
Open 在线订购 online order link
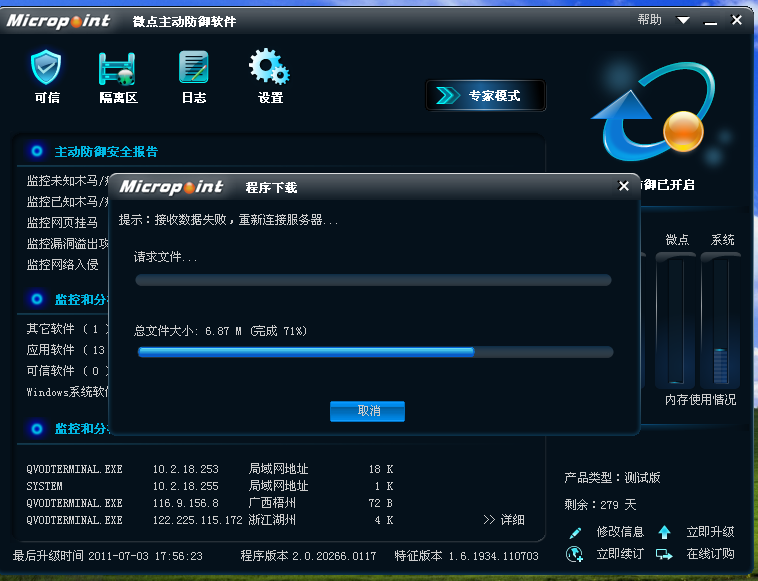710,554
